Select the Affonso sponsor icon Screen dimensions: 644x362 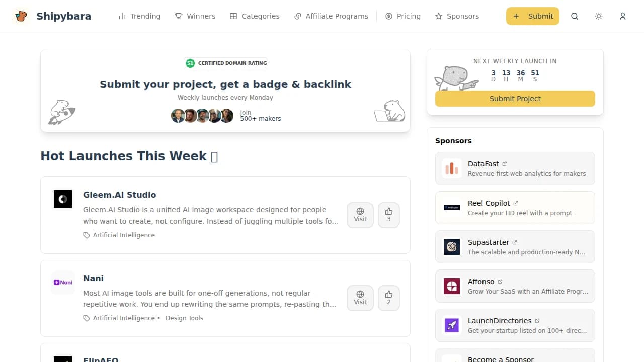pos(451,286)
